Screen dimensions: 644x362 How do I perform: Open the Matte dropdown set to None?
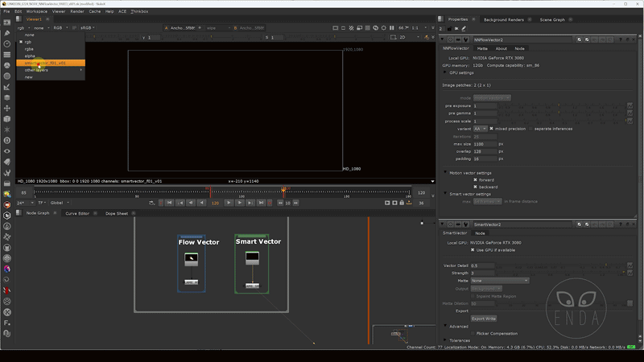pos(499,281)
